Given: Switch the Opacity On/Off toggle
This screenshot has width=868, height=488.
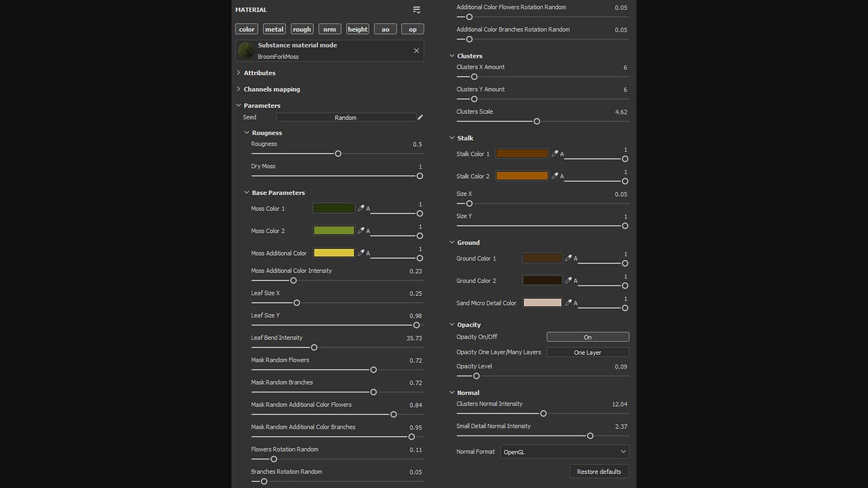Looking at the screenshot, I should click(x=587, y=337).
